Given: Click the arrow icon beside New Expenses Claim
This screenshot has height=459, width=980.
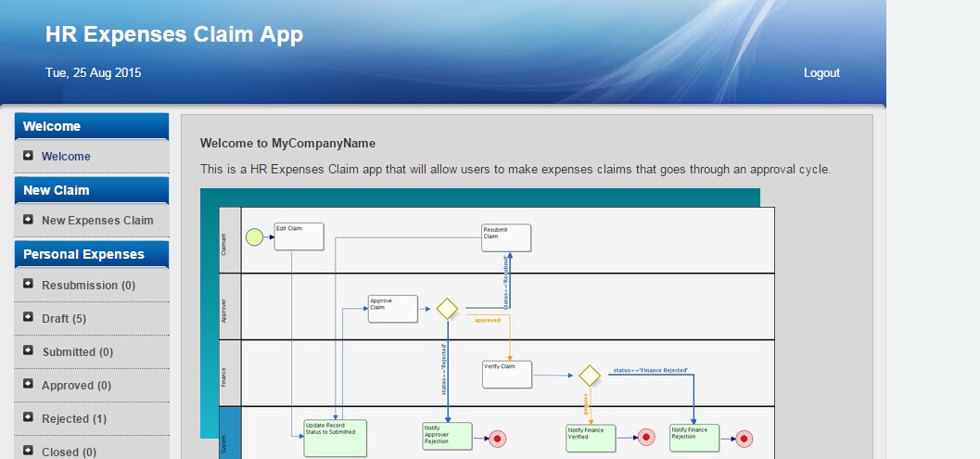Looking at the screenshot, I should 28,220.
